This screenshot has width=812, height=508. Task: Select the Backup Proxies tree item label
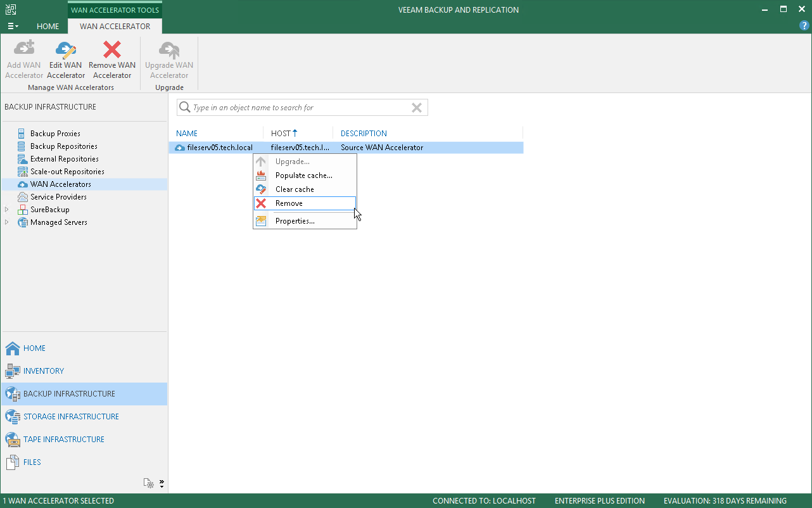coord(55,134)
